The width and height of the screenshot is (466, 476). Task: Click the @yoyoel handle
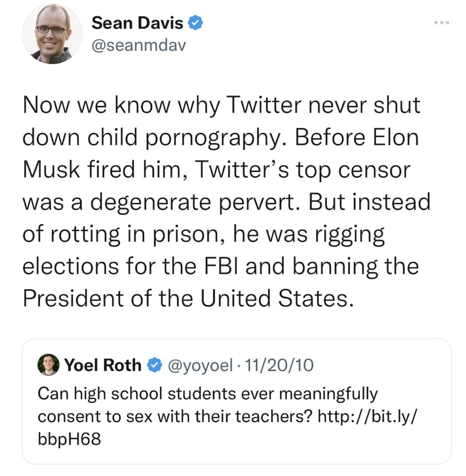click(200, 365)
